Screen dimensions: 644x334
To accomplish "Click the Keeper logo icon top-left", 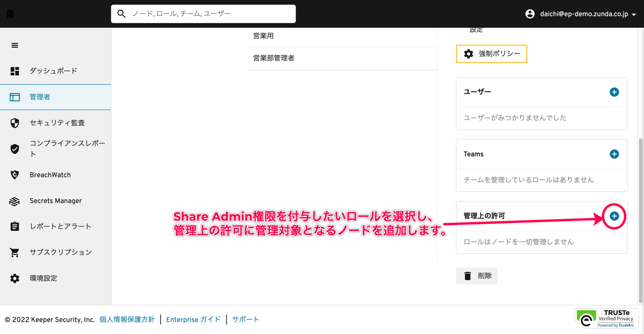I will click(9, 13).
